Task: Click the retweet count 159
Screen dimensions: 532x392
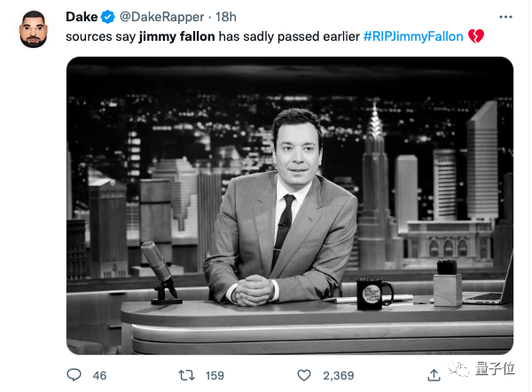Action: pos(216,376)
